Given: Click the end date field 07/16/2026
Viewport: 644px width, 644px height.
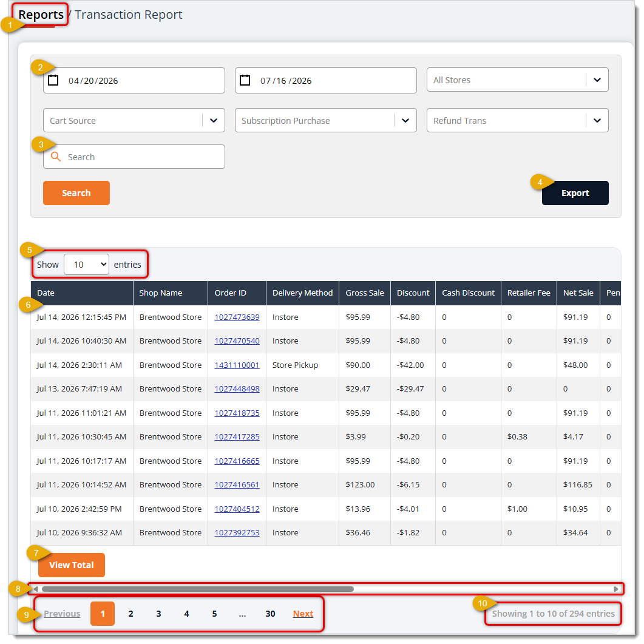Looking at the screenshot, I should pyautogui.click(x=326, y=81).
